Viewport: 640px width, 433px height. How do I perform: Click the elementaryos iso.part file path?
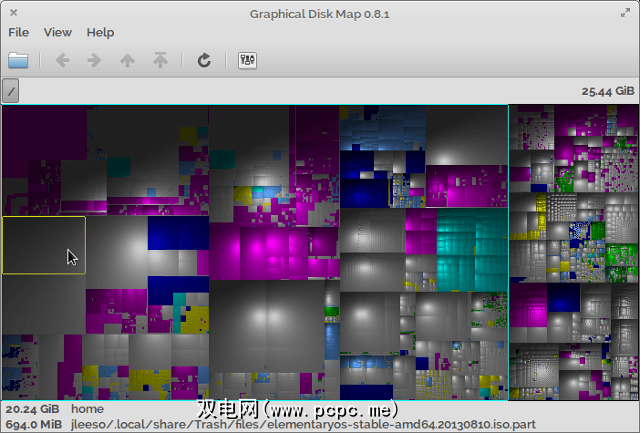(x=303, y=424)
